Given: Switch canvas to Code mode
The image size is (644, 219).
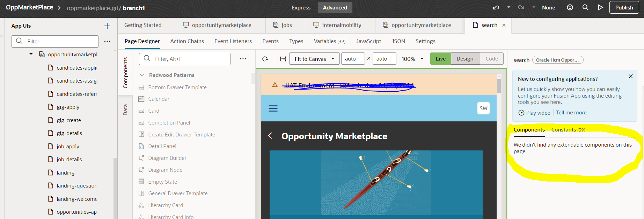Looking at the screenshot, I should pyautogui.click(x=492, y=59).
